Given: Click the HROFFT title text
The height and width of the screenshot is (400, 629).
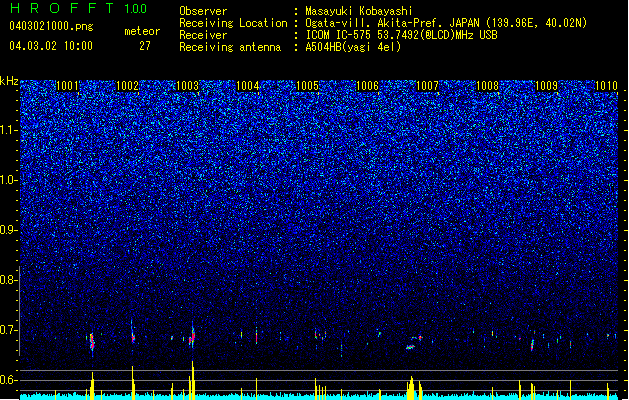Looking at the screenshot, I should pyautogui.click(x=62, y=8).
